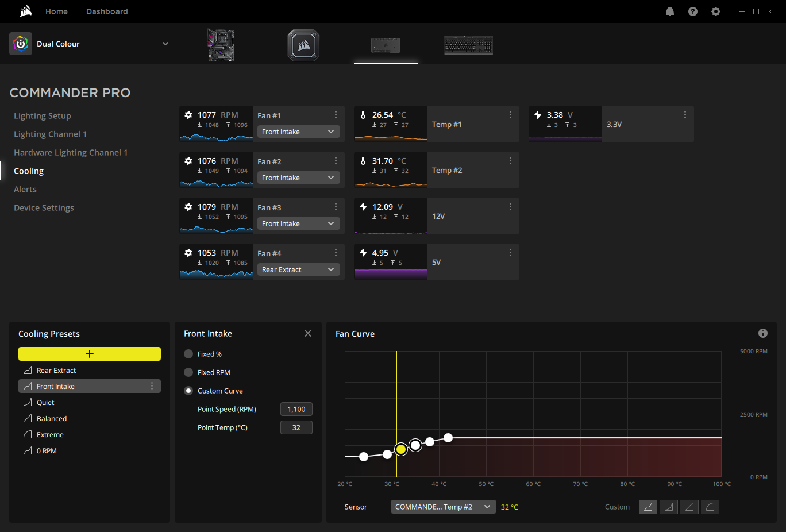Image resolution: width=786 pixels, height=532 pixels.
Task: Click the Temp #2 temperature graph
Action: click(391, 184)
